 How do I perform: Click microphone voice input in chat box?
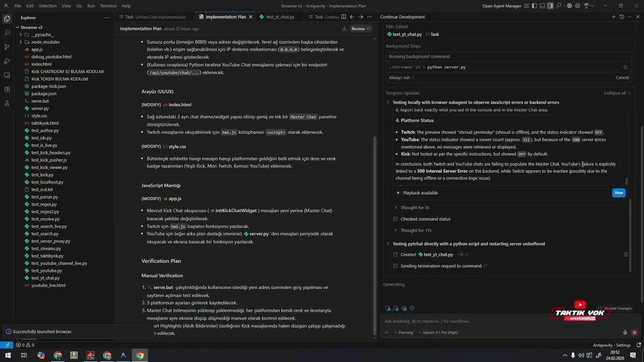pos(625,332)
